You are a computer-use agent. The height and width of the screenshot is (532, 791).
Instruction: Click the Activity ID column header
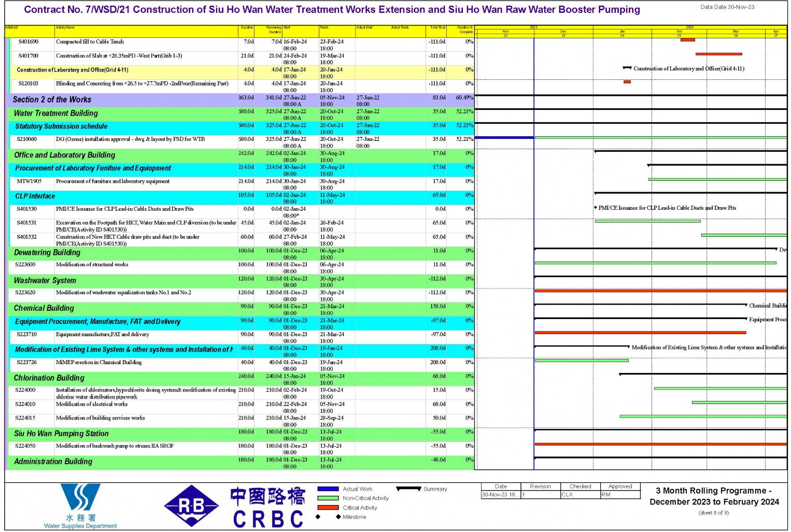tap(30, 31)
